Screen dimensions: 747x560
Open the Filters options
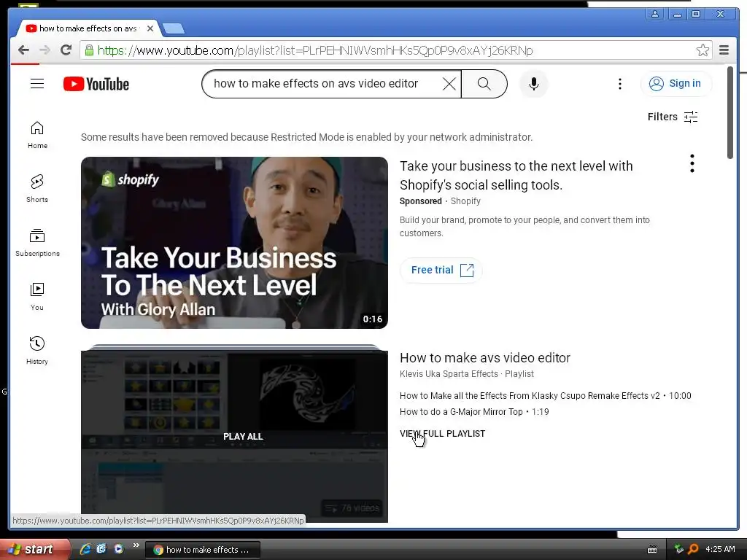(x=673, y=117)
